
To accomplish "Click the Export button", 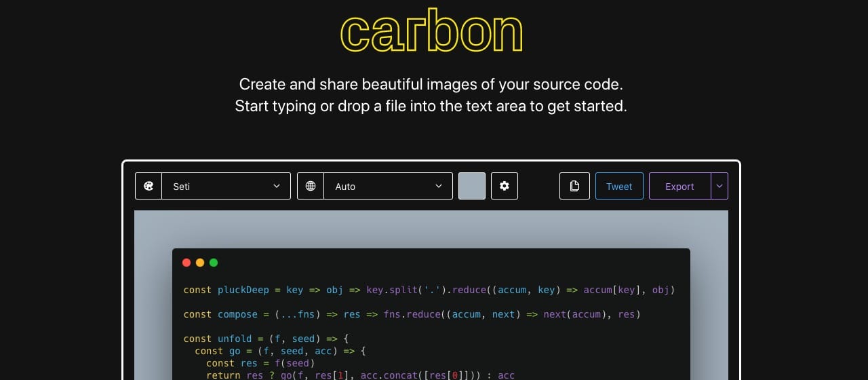I will (679, 186).
